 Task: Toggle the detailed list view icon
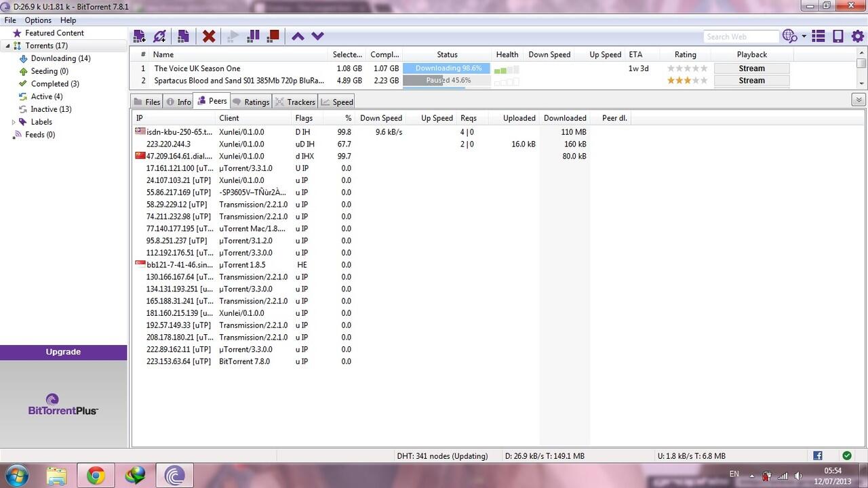818,36
